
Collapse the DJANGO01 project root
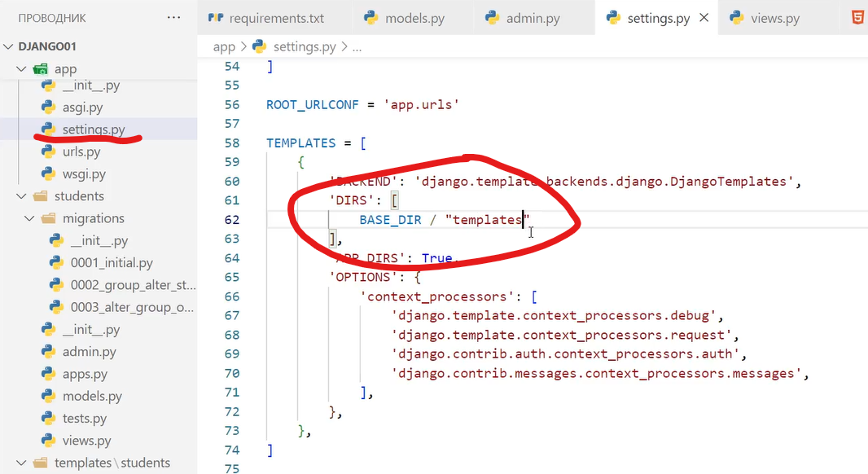pos(47,46)
